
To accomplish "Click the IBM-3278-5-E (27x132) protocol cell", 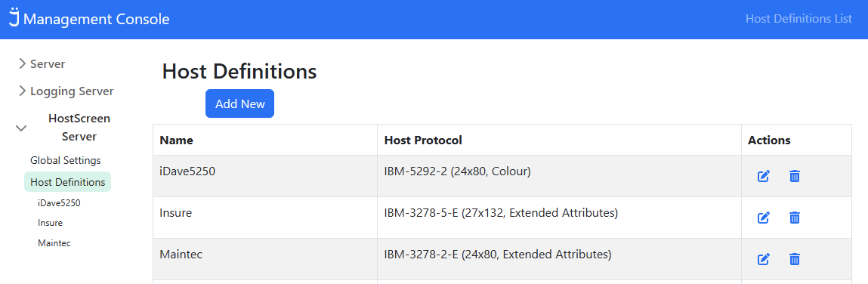I will 559,218.
